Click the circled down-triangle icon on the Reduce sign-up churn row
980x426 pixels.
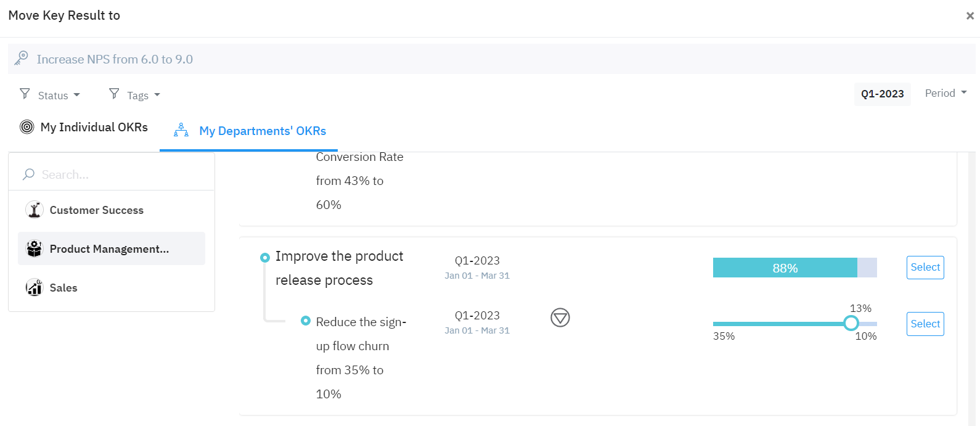coord(560,317)
